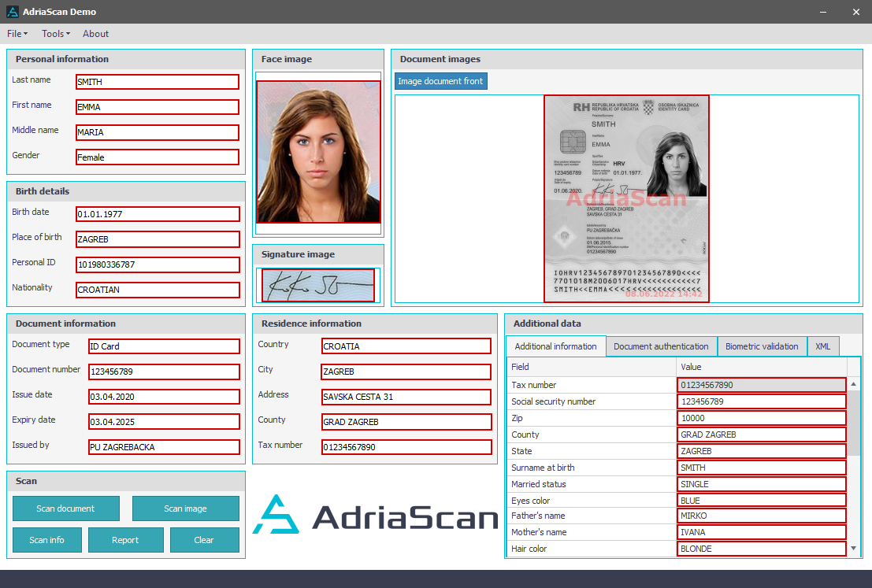Click the Personal ID field 101980336787
The width and height of the screenshot is (872, 588).
click(x=158, y=264)
